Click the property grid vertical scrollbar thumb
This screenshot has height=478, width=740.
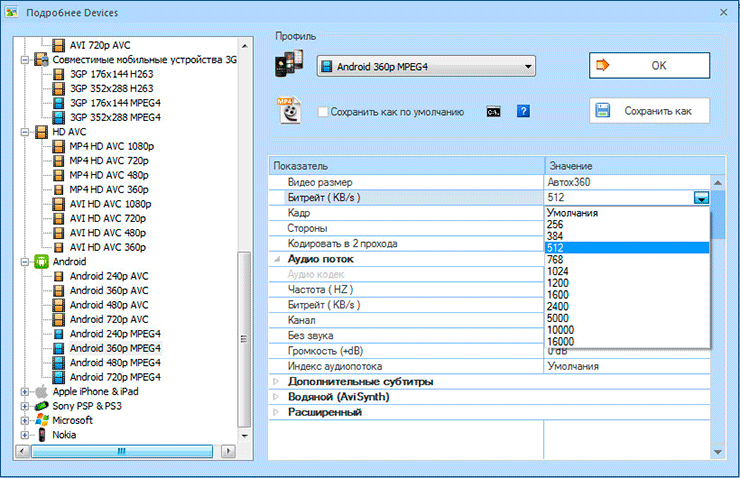718,215
